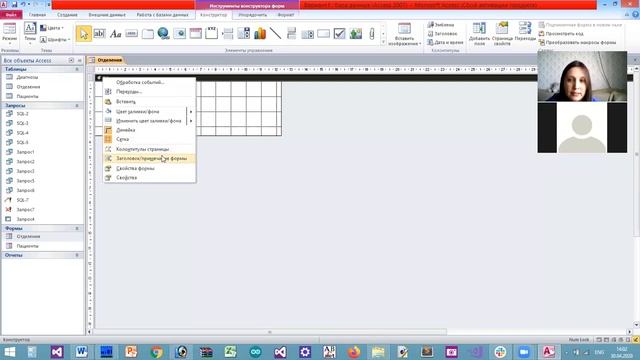Open Цвет заливки/фона submenu
Image resolution: width=640 pixels, height=360 pixels.
click(x=149, y=111)
